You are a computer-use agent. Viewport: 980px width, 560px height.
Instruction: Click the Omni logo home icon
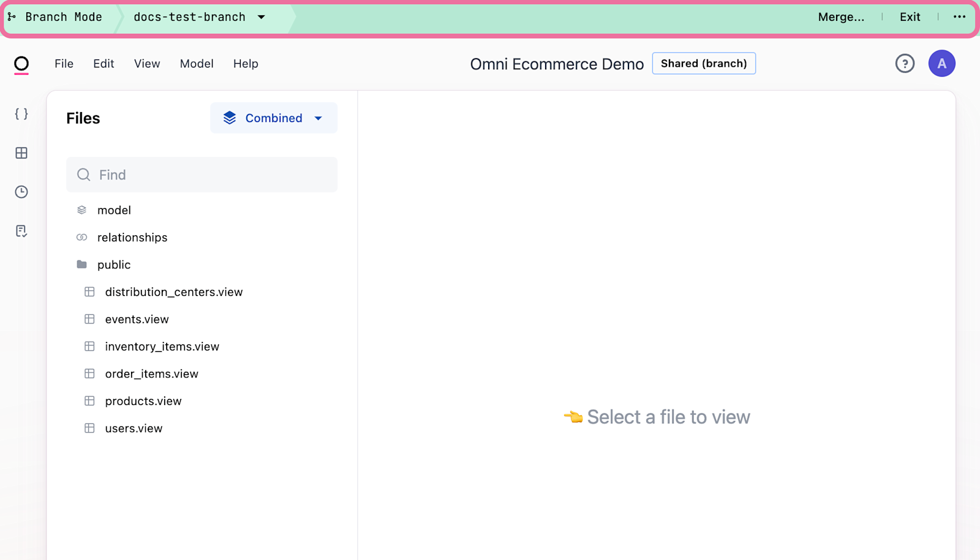coord(21,64)
